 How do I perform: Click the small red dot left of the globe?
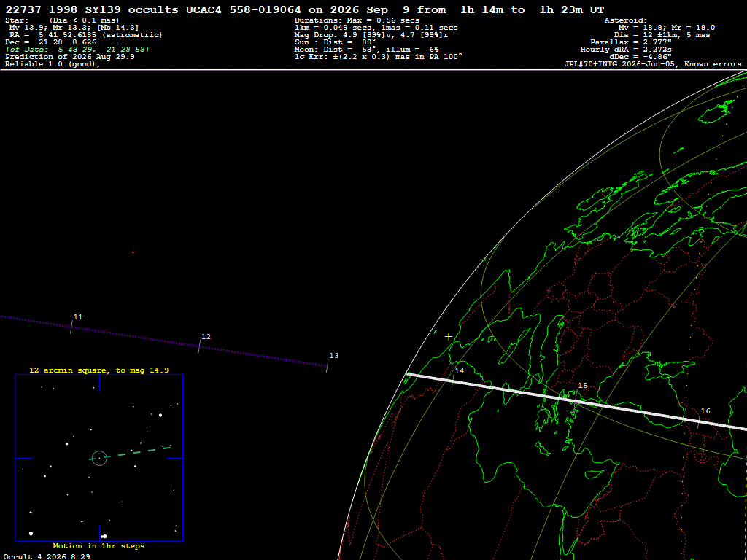[133, 252]
